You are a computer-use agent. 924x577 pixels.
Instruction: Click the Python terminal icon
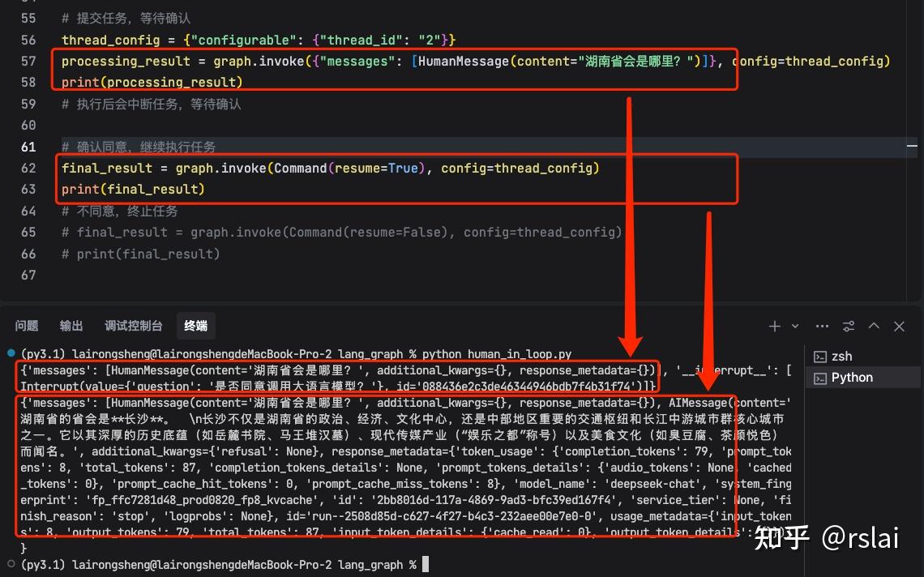pyautogui.click(x=819, y=378)
